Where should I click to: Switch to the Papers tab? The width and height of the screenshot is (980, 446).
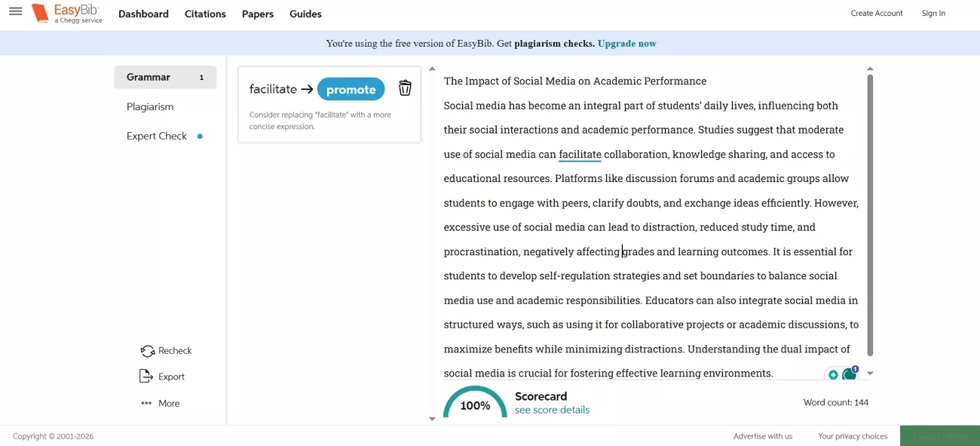click(x=257, y=14)
